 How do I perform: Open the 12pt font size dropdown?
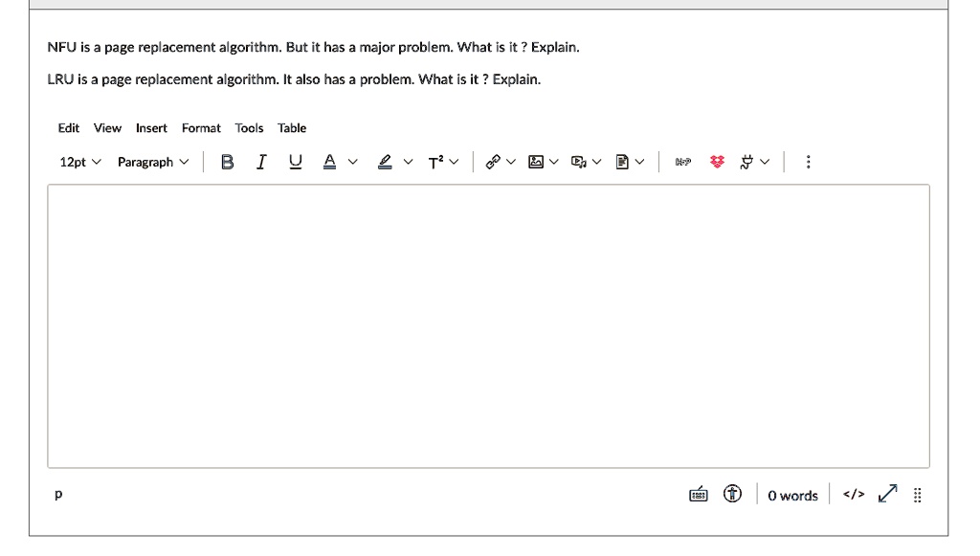[80, 162]
